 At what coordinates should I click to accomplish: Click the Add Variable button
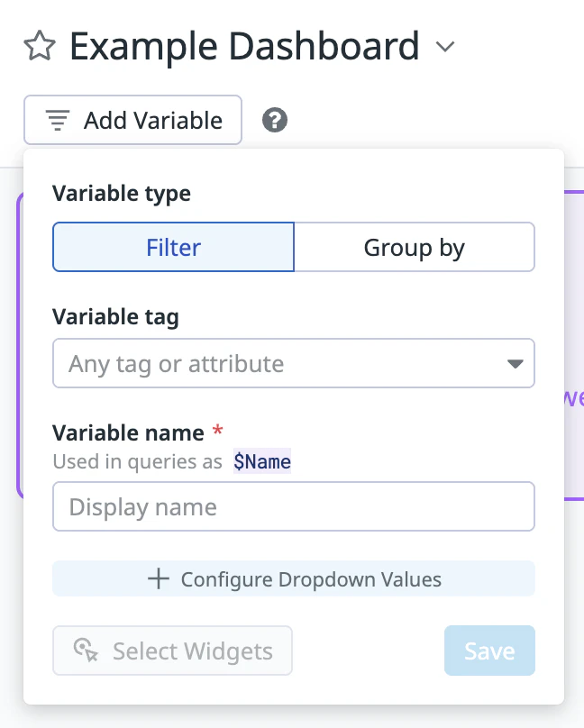[x=132, y=120]
